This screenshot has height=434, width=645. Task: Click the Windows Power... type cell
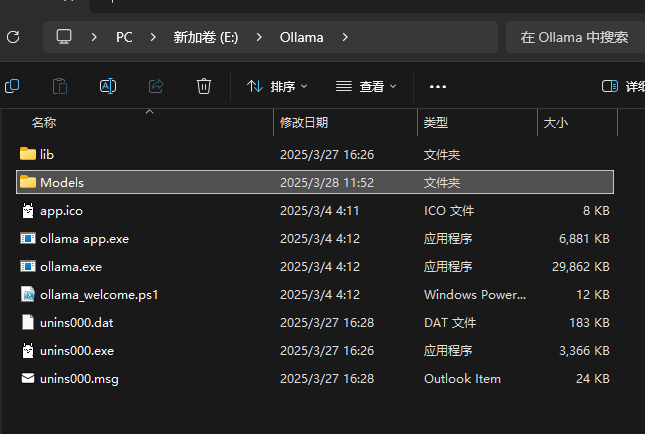coord(475,295)
